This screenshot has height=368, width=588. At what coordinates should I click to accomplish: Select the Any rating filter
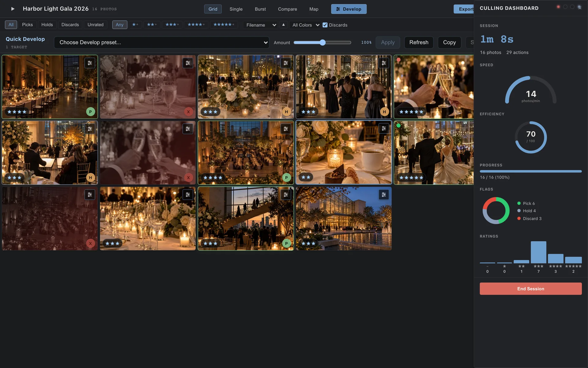coord(119,25)
